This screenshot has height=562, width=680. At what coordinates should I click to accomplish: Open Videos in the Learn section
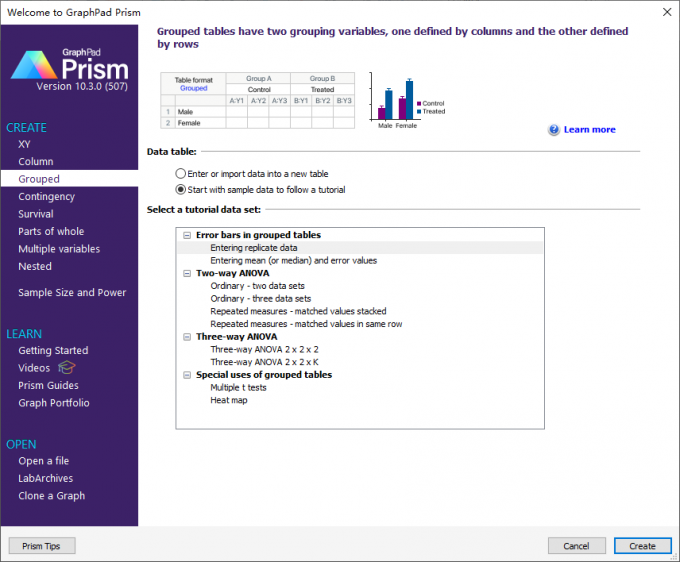(34, 368)
